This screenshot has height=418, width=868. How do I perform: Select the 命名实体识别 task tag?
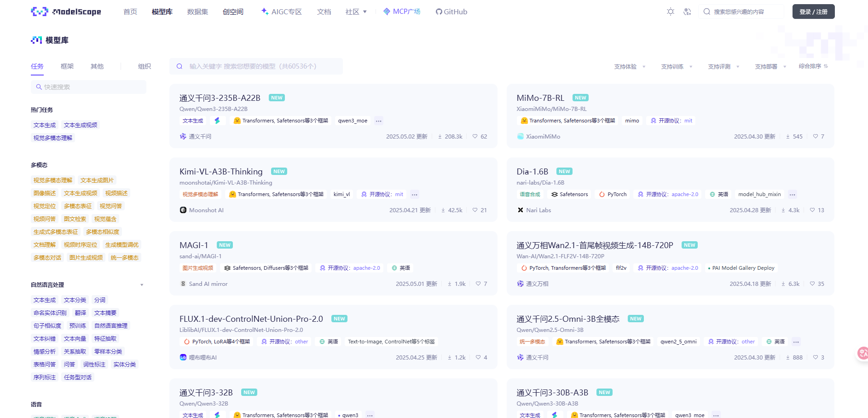50,313
